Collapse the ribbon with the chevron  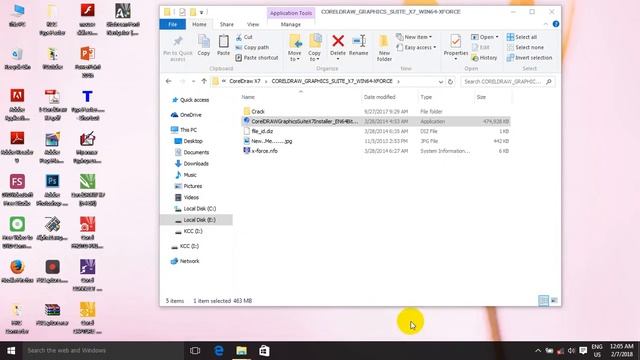click(x=546, y=24)
